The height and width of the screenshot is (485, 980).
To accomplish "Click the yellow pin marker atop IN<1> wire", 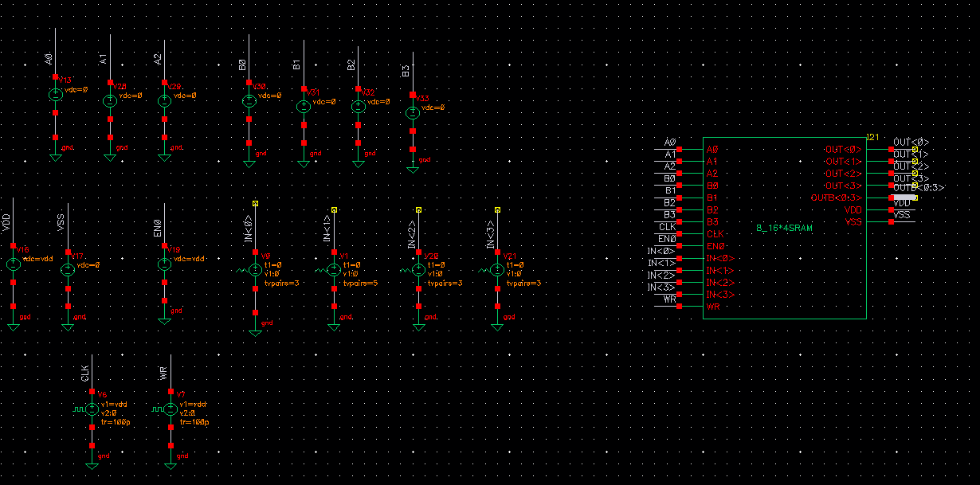I will (x=334, y=209).
